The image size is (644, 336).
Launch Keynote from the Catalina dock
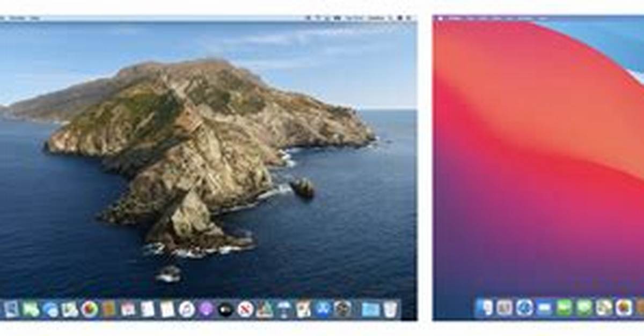283,309
